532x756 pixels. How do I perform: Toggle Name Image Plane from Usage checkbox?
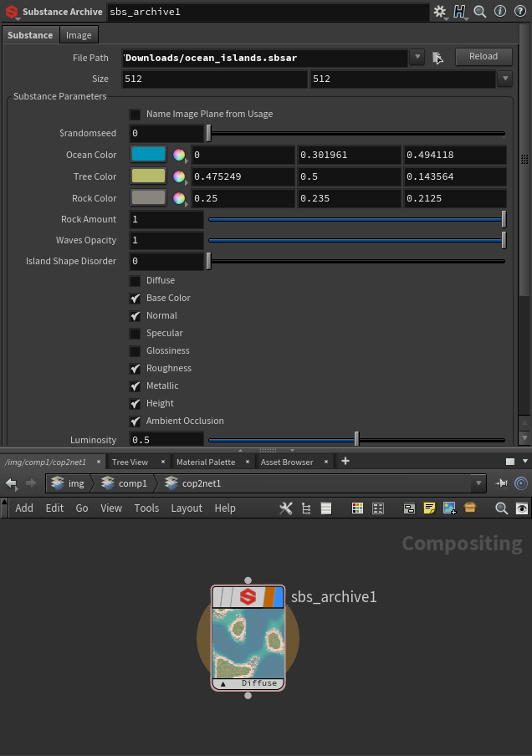(136, 115)
